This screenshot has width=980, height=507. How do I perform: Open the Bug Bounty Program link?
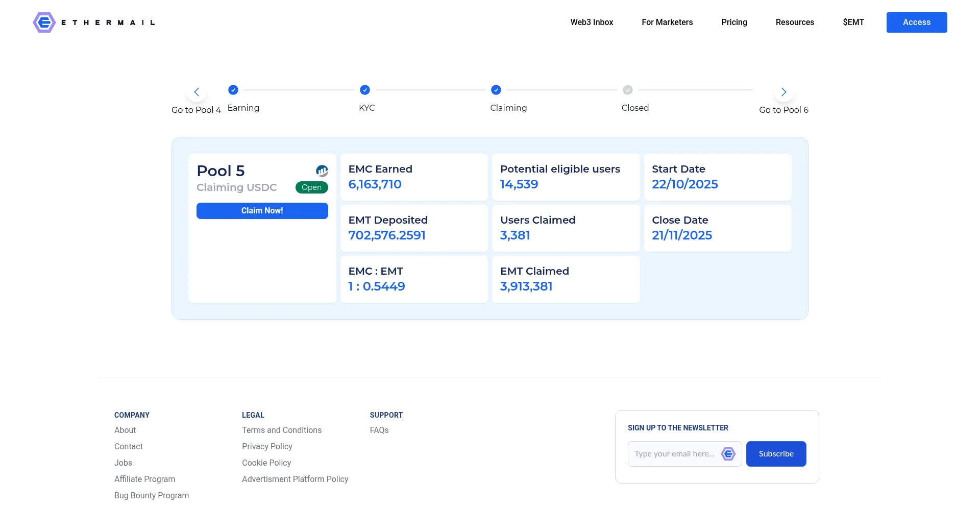pyautogui.click(x=152, y=496)
